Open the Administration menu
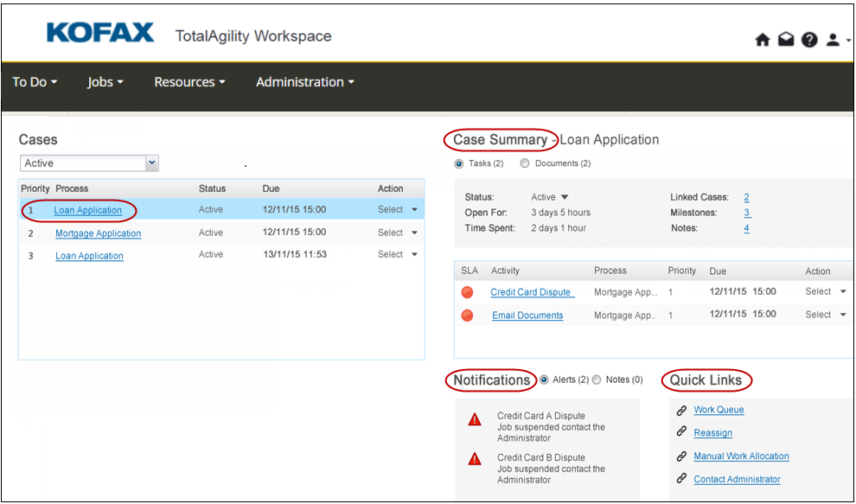This screenshot has height=504, width=856. 304,82
